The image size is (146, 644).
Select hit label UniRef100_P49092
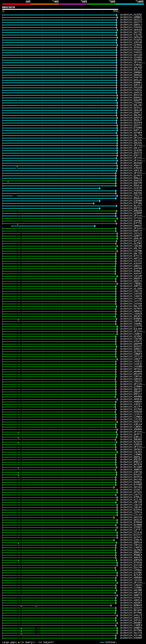131,27
